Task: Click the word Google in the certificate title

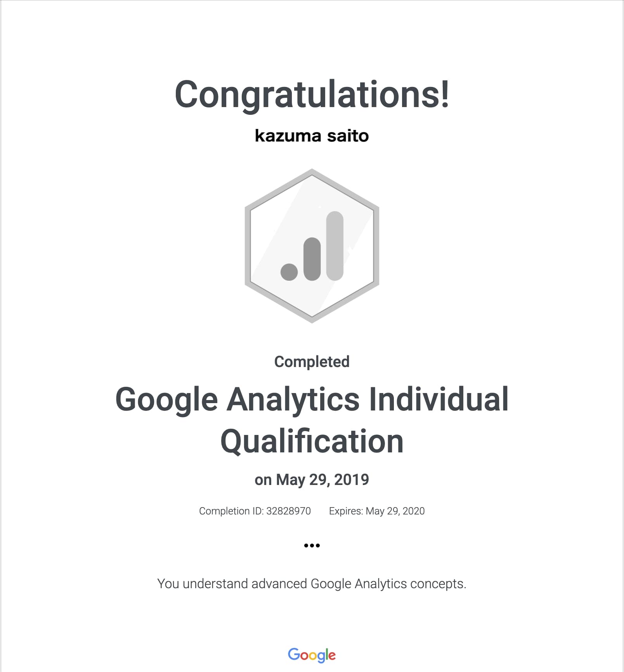Action: pos(166,400)
